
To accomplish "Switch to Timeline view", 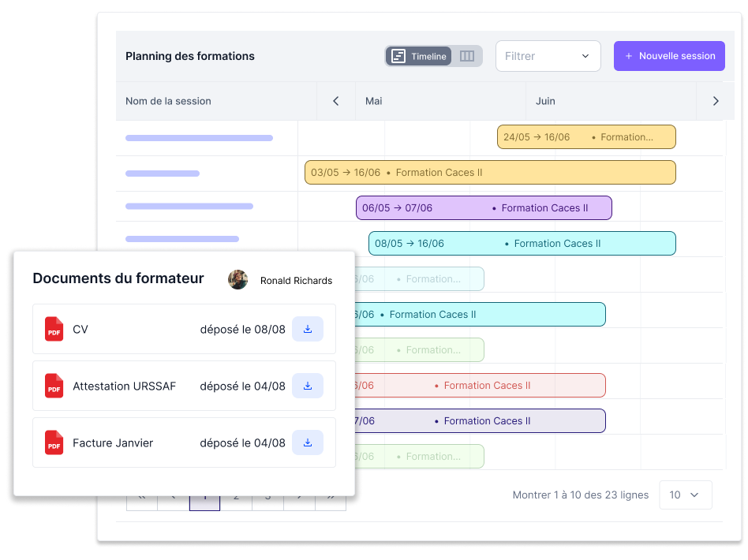I will (x=418, y=56).
